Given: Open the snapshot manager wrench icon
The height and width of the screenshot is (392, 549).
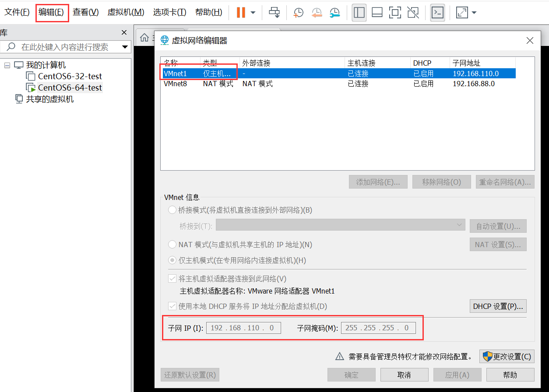Looking at the screenshot, I should [x=334, y=13].
